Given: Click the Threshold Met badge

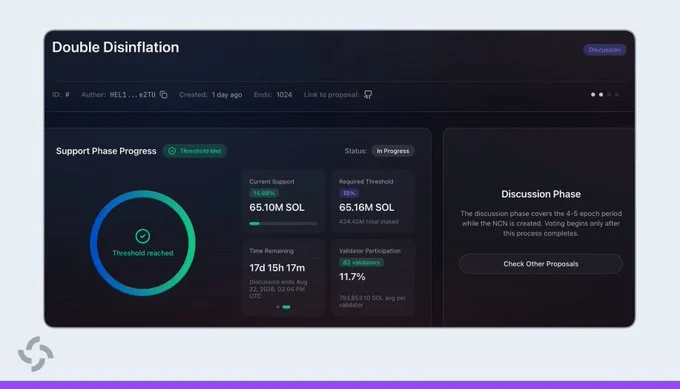Looking at the screenshot, I should point(195,151).
